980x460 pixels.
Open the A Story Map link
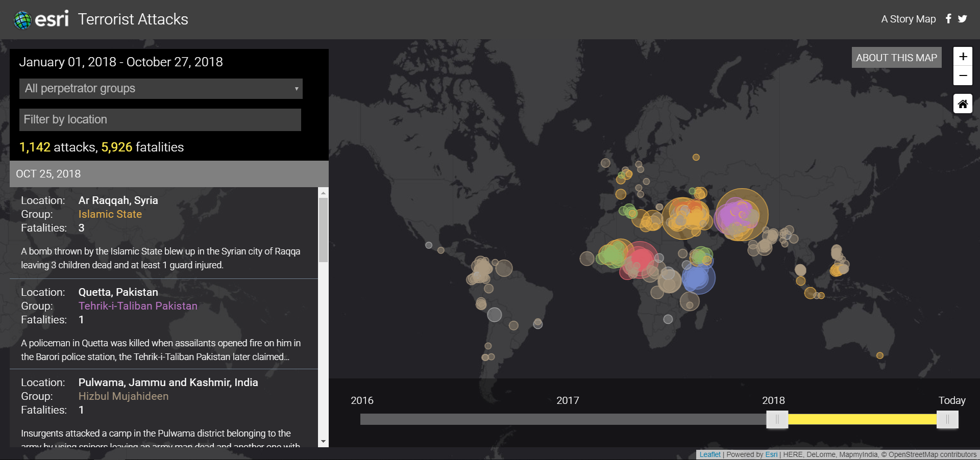click(908, 19)
